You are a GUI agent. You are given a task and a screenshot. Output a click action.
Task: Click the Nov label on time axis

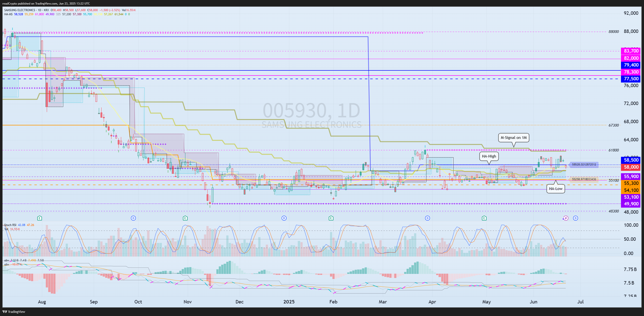pyautogui.click(x=188, y=302)
